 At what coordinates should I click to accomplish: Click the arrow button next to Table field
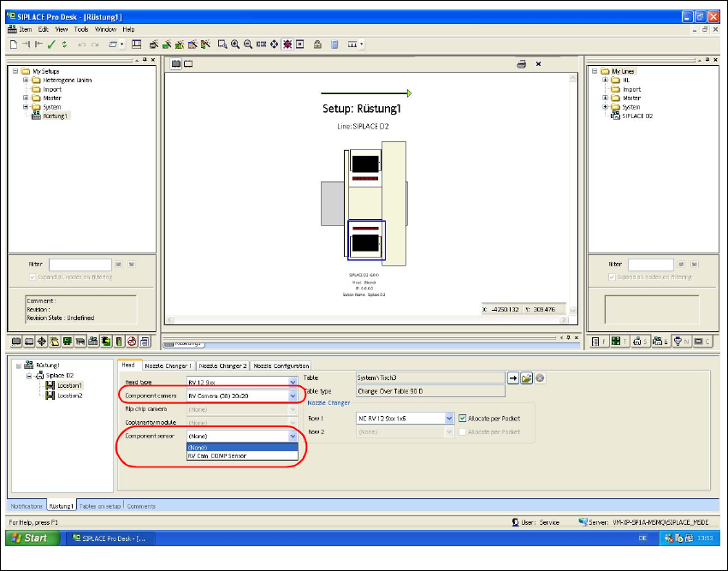click(513, 378)
